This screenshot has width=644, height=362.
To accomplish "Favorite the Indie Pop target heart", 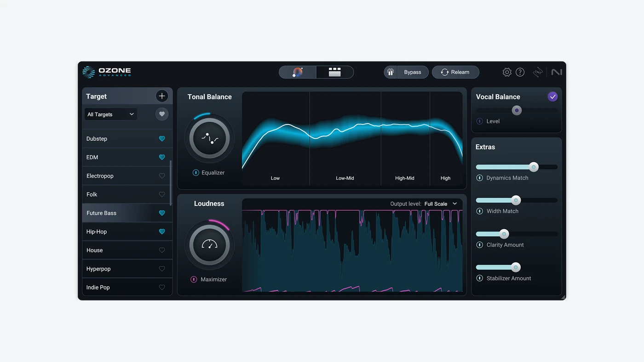I will 162,288.
